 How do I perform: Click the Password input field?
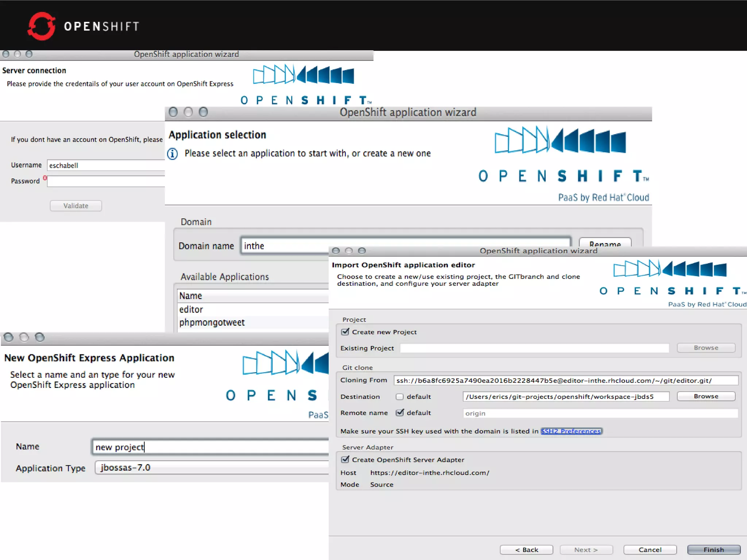tap(106, 182)
